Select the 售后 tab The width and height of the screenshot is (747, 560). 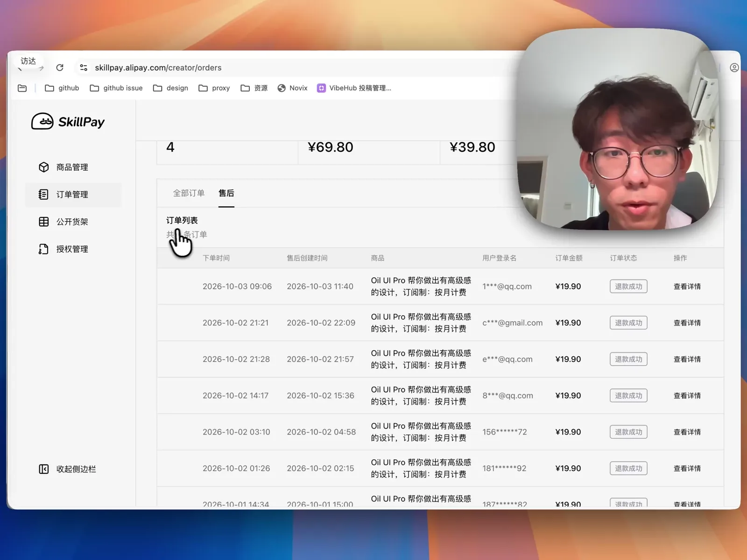tap(226, 193)
